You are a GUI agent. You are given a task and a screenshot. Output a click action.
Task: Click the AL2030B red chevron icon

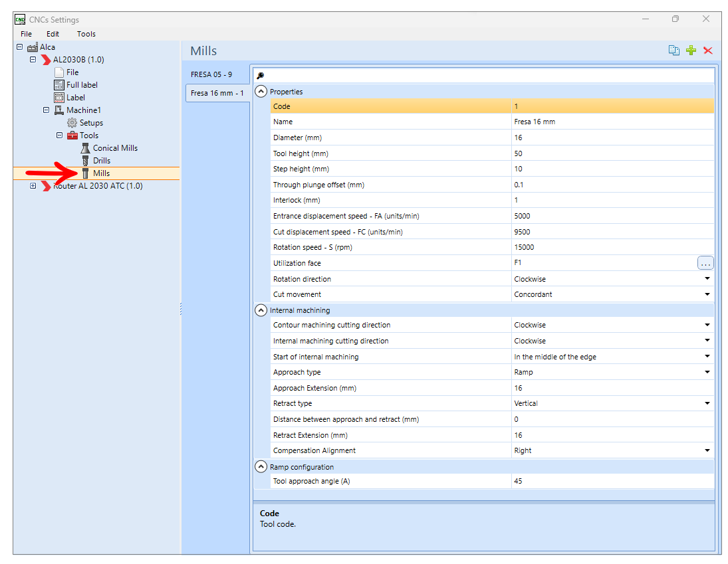45,60
